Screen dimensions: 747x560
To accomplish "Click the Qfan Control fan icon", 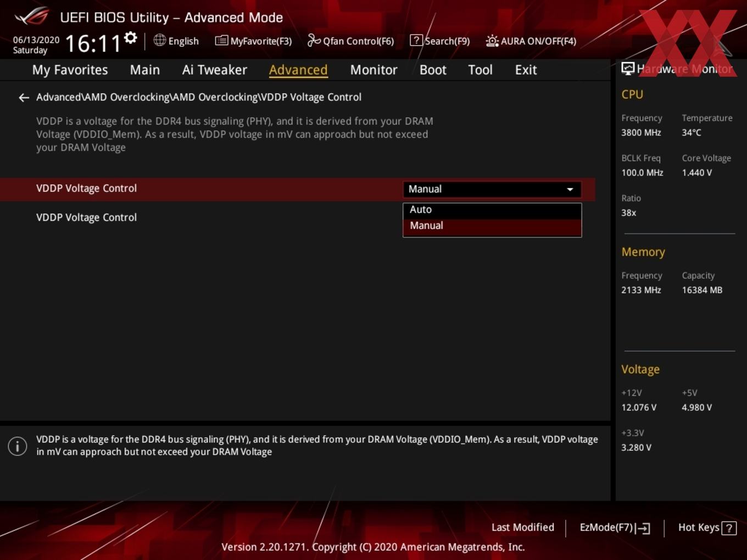I will coord(314,40).
